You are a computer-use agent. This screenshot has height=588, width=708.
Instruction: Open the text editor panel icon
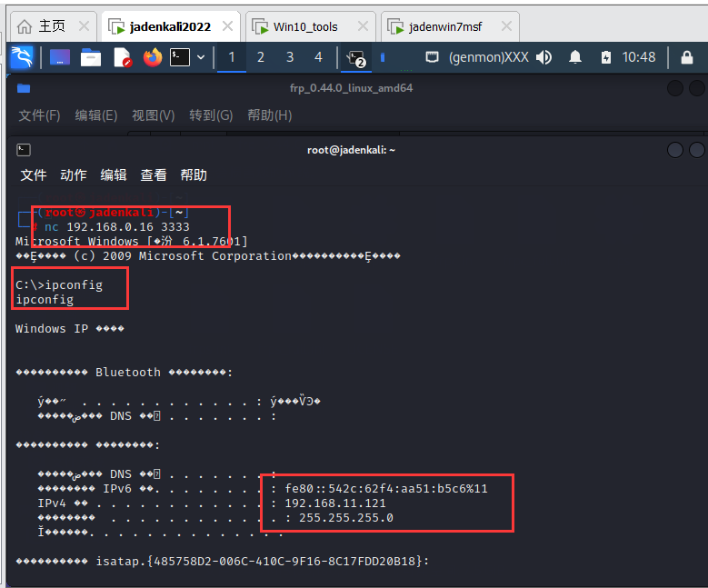coord(122,57)
